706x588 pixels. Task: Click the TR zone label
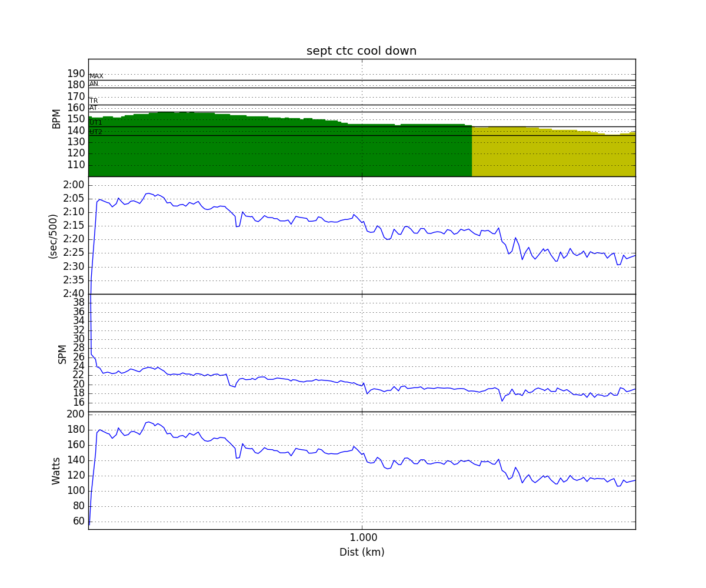click(x=93, y=101)
